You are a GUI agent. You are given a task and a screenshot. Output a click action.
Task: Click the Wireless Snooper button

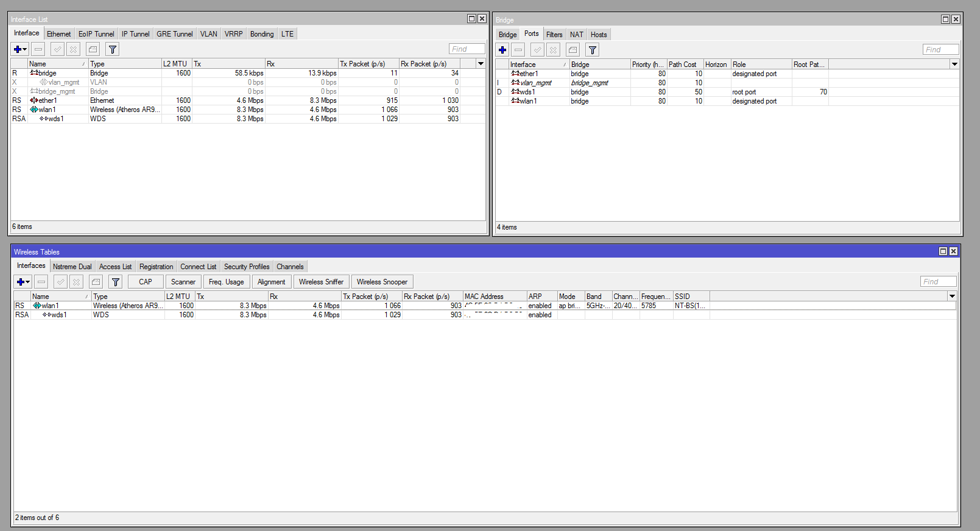[382, 282]
